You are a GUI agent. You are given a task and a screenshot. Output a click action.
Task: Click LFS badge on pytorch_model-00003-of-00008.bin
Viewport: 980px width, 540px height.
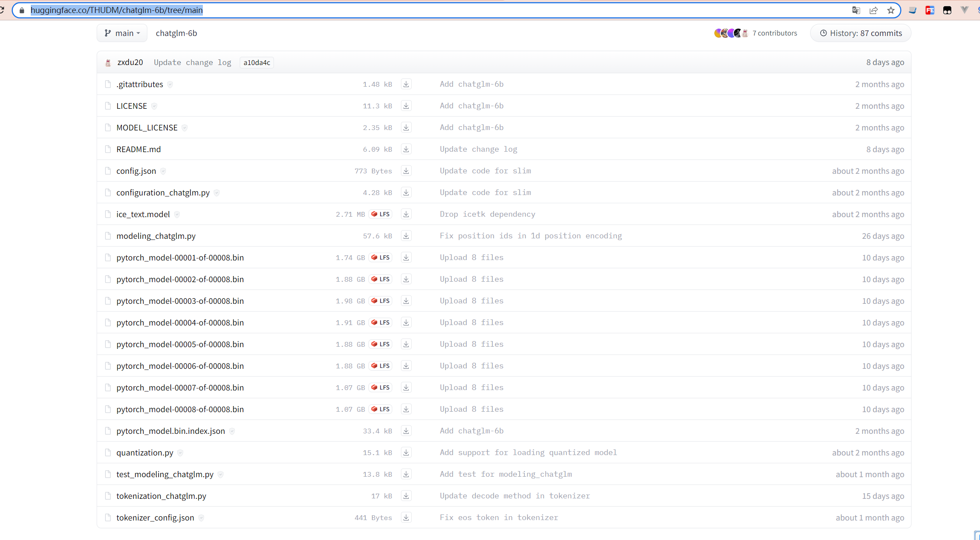pyautogui.click(x=380, y=301)
